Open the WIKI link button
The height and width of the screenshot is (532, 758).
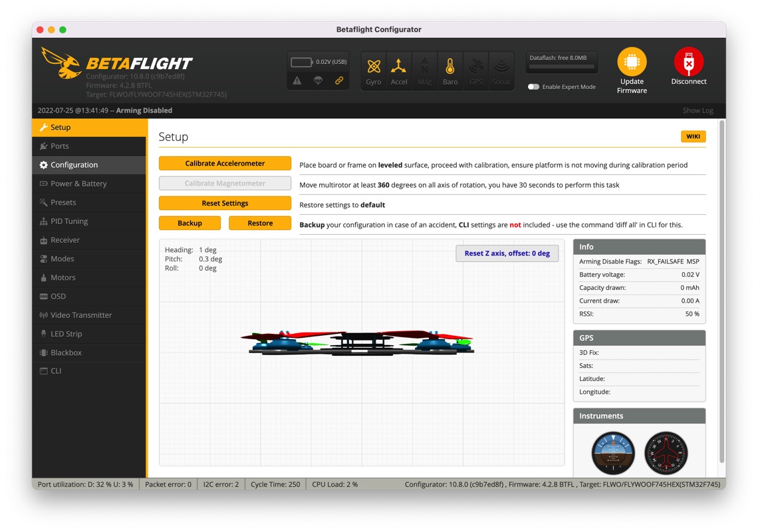694,136
